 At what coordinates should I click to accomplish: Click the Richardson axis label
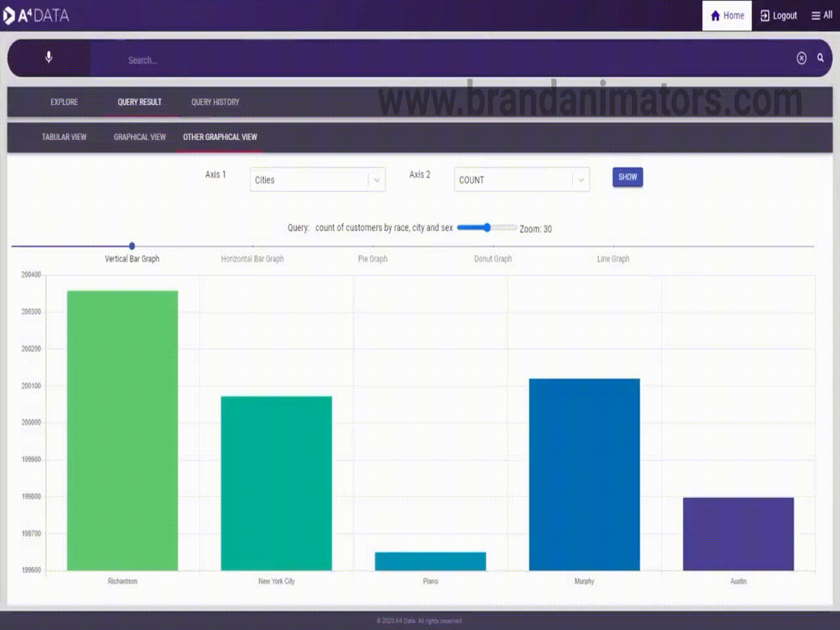tap(122, 581)
